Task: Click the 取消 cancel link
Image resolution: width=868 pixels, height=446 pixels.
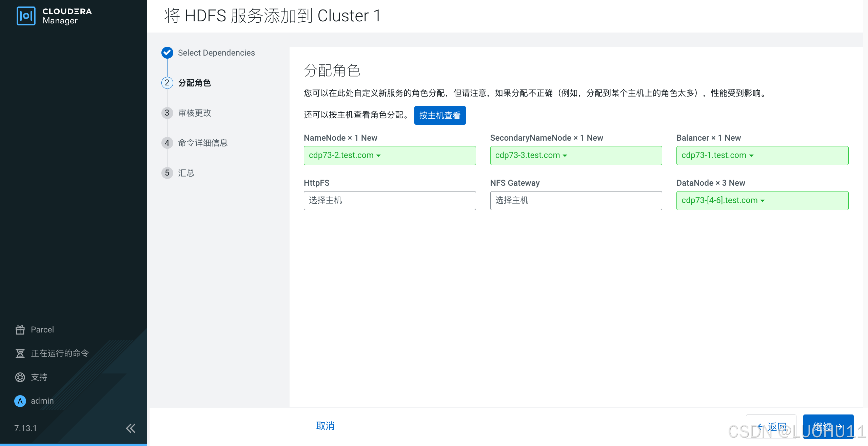Action: point(325,426)
